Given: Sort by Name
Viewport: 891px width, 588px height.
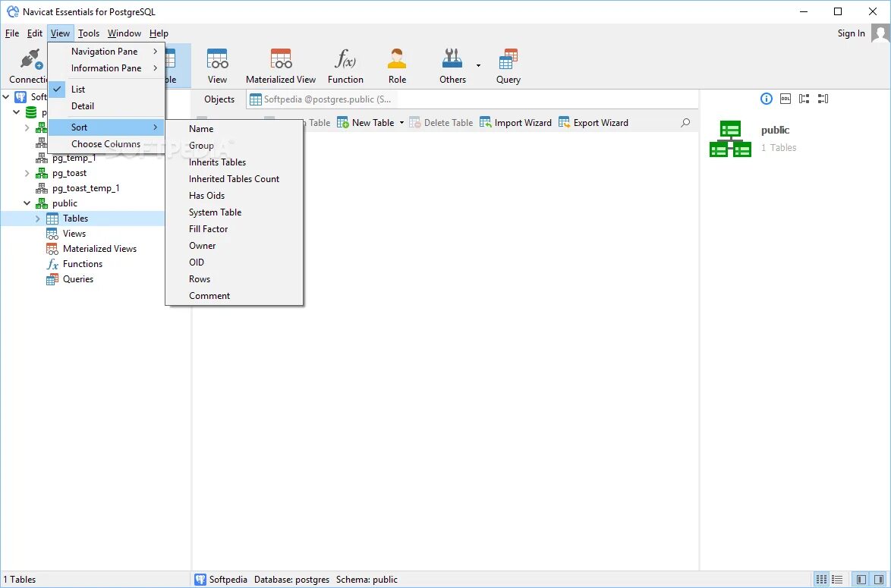Looking at the screenshot, I should [234, 129].
